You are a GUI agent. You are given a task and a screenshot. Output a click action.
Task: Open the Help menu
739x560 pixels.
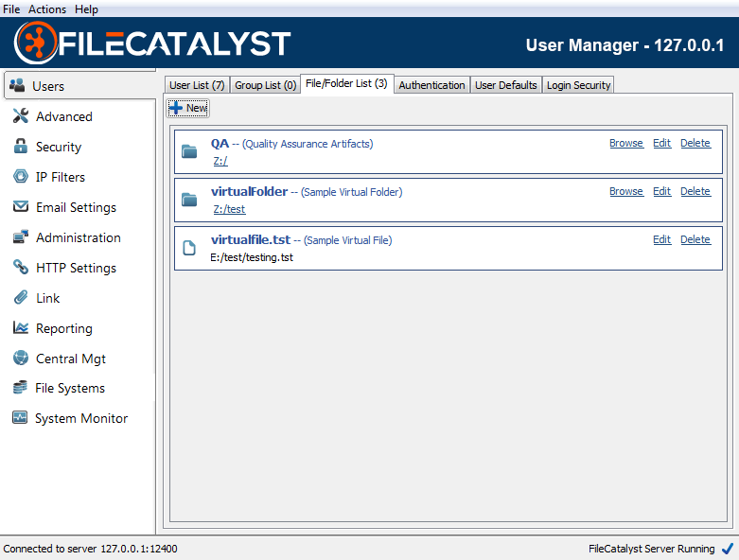click(x=86, y=9)
